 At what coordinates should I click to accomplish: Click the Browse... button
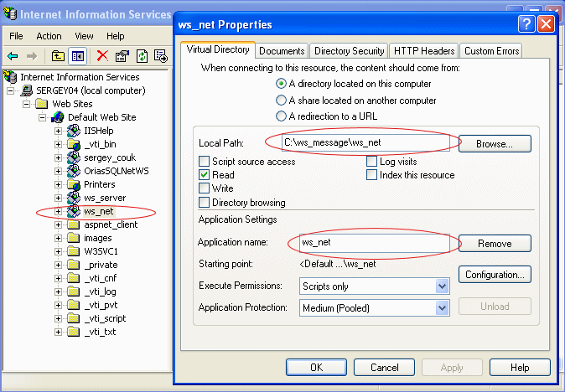[x=495, y=144]
